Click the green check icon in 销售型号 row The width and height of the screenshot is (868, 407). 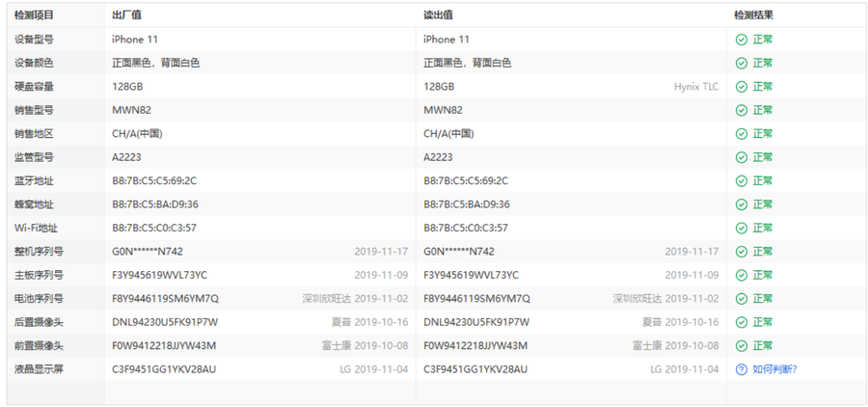click(742, 110)
